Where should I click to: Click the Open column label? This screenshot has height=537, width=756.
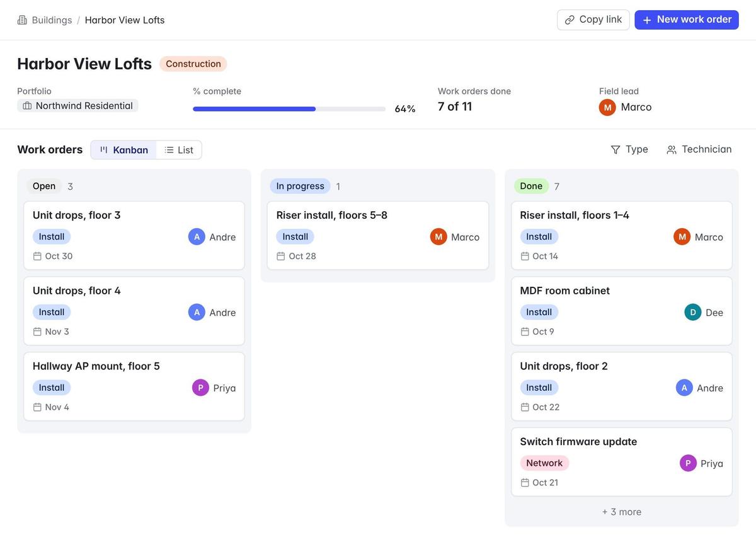coord(44,186)
